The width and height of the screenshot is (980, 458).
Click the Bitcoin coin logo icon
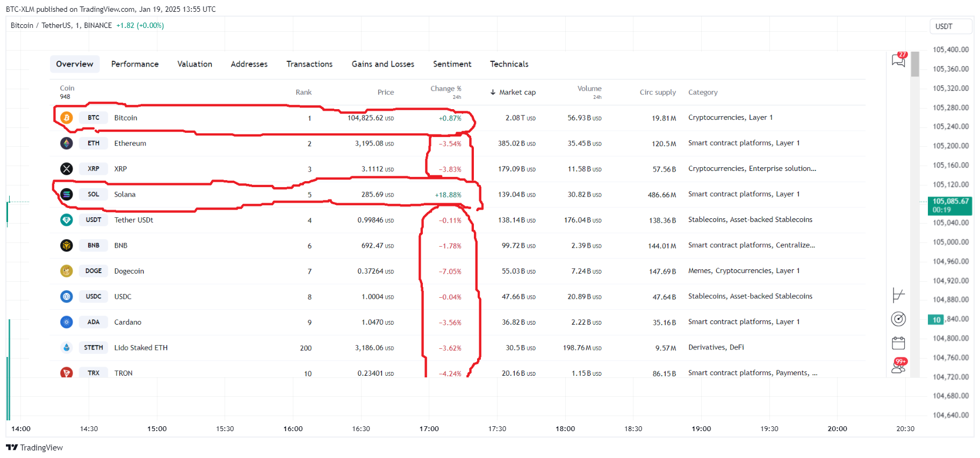point(67,118)
